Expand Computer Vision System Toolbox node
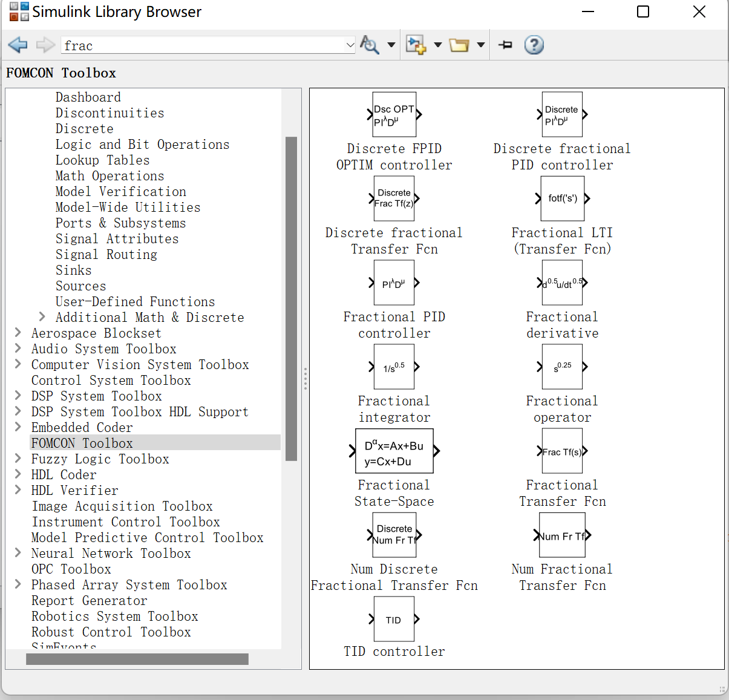This screenshot has width=729, height=700. (18, 364)
